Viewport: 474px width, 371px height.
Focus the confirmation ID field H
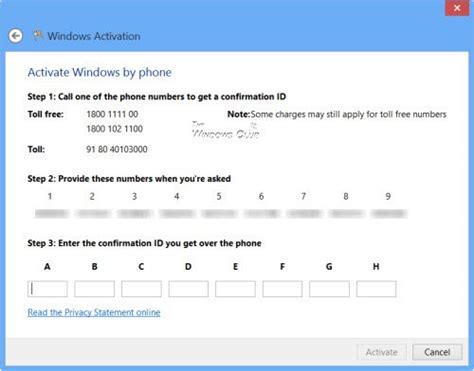point(376,289)
